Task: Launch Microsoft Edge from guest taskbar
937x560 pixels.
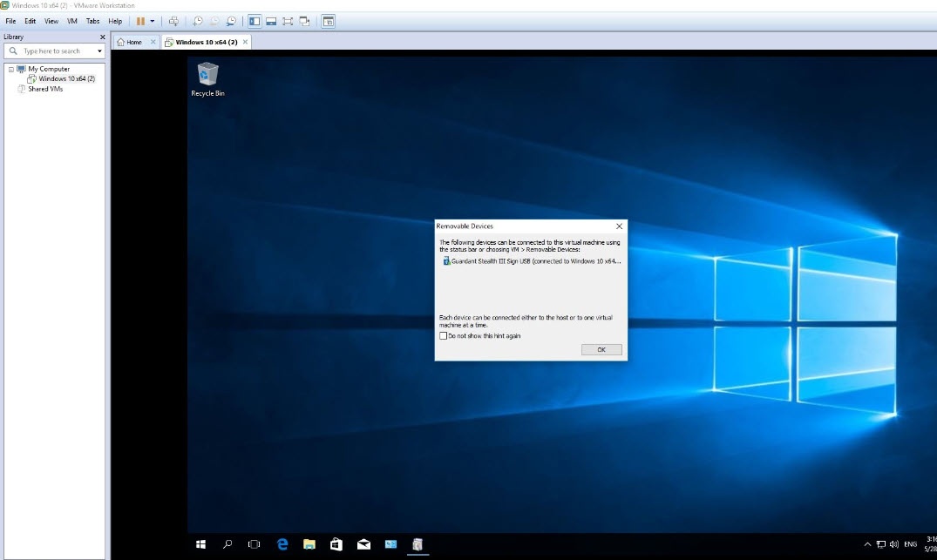Action: [282, 544]
